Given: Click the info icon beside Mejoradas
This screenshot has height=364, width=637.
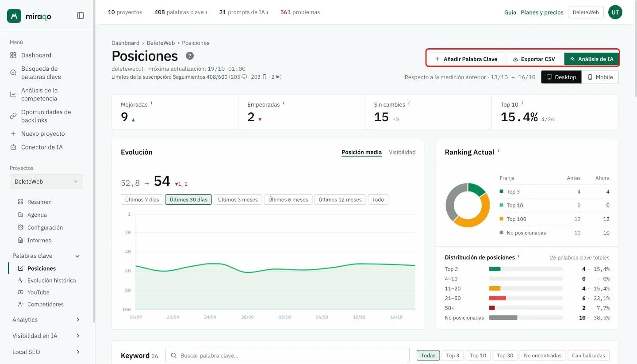Looking at the screenshot, I should coord(152,103).
